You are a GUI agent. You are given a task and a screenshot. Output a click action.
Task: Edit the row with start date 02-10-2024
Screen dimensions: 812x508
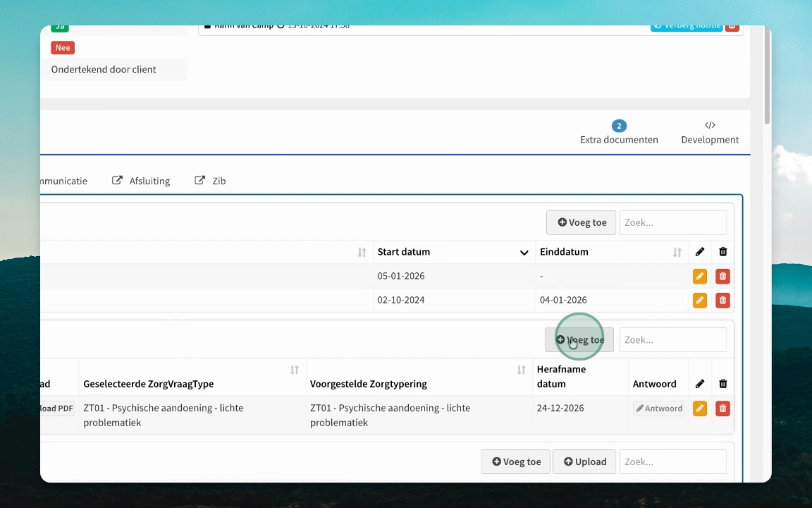click(x=700, y=300)
